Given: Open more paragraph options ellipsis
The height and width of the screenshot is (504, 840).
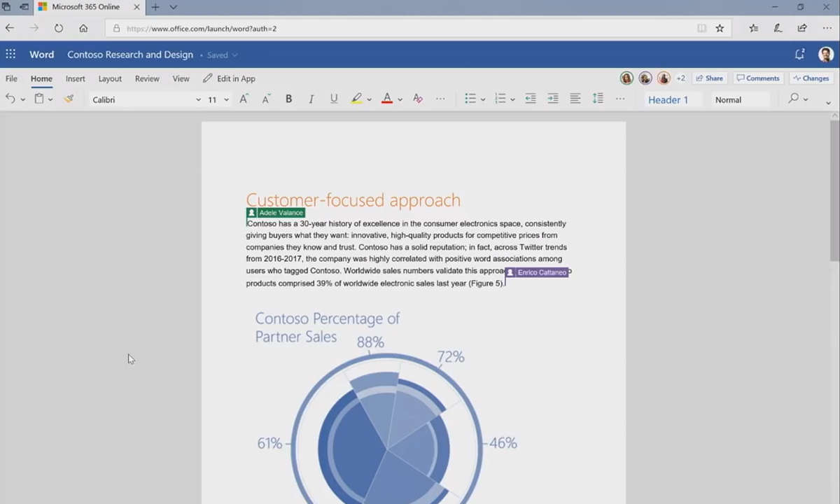Looking at the screenshot, I should point(620,99).
